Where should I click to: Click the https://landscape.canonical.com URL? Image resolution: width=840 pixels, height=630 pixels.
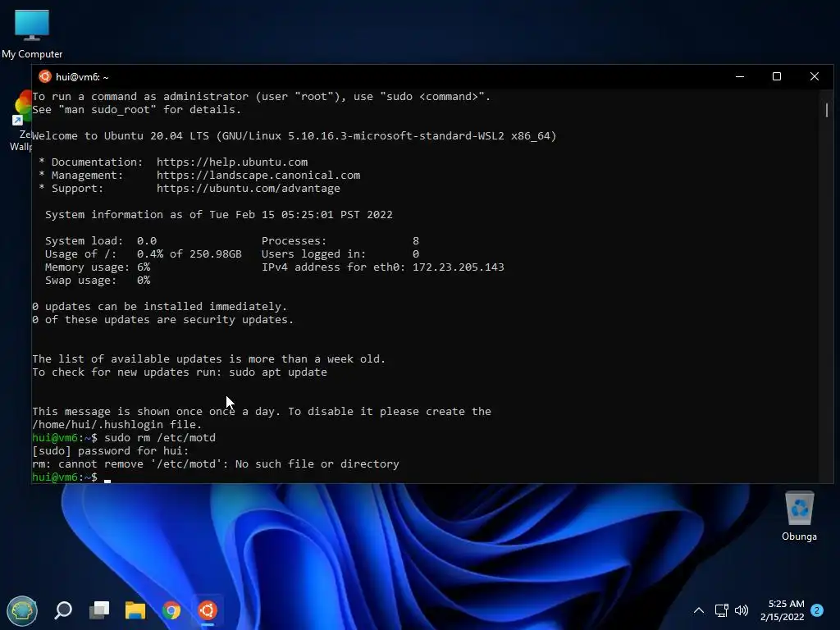pos(258,176)
